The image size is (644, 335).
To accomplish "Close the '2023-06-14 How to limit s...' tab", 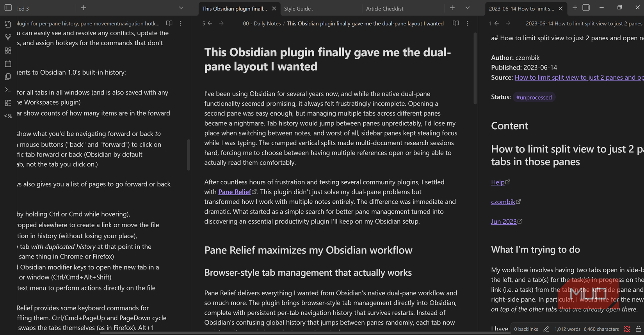I will click(561, 9).
